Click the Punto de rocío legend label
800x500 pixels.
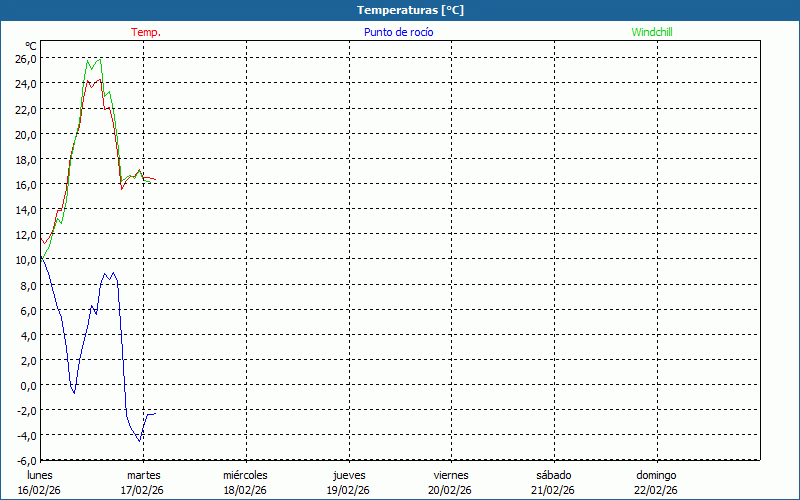[x=398, y=32]
